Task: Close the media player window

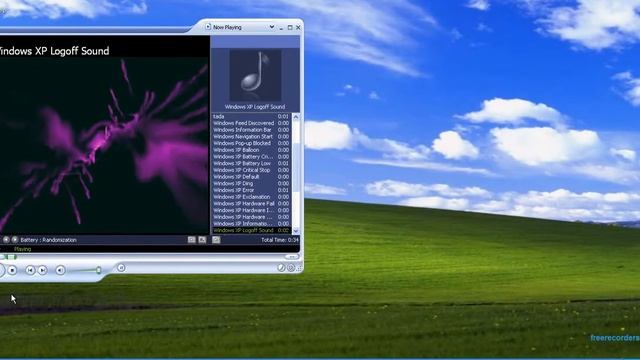Action: click(x=298, y=27)
